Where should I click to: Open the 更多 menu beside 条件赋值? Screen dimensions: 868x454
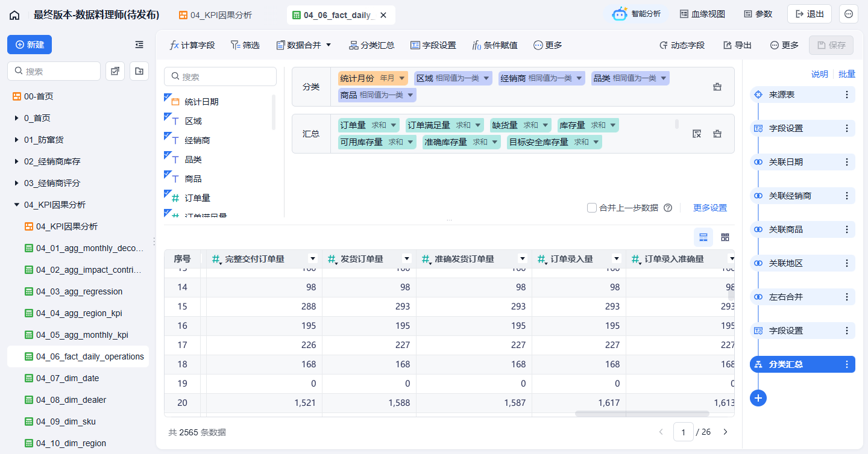click(547, 45)
